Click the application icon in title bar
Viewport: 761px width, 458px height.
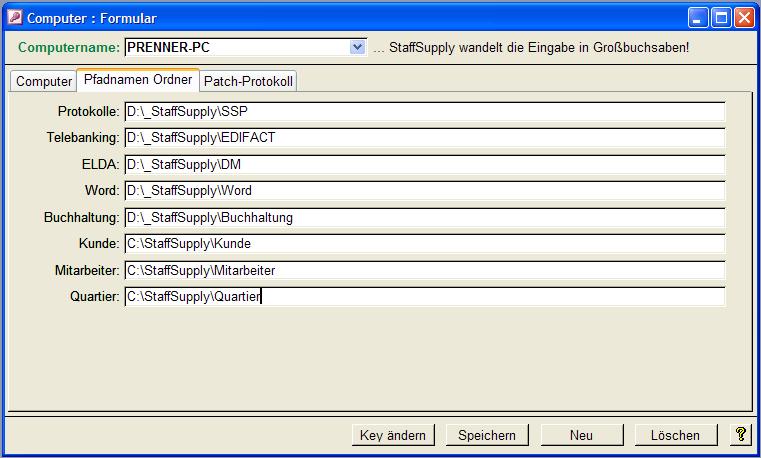(14, 18)
